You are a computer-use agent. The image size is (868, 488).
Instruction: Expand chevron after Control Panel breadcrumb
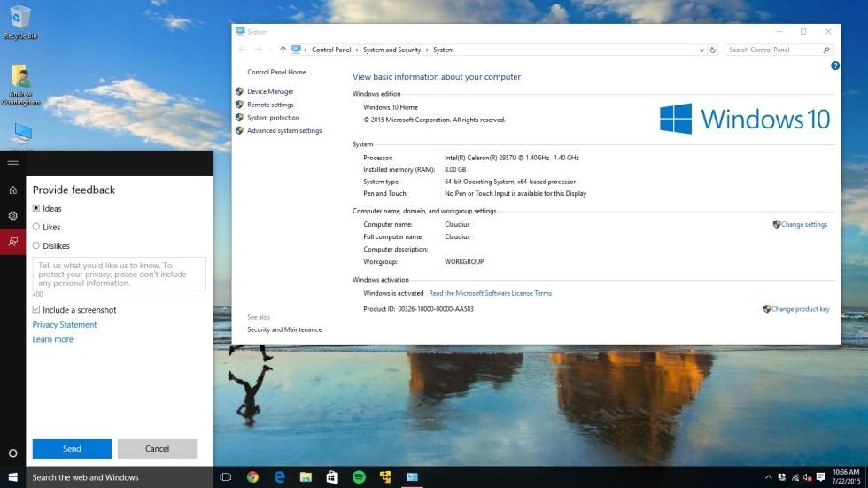tap(357, 50)
